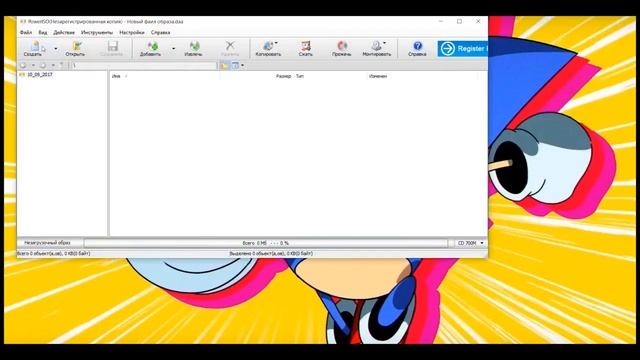Click the grayed Delete X icon
This screenshot has width=640, height=360.
click(x=230, y=49)
